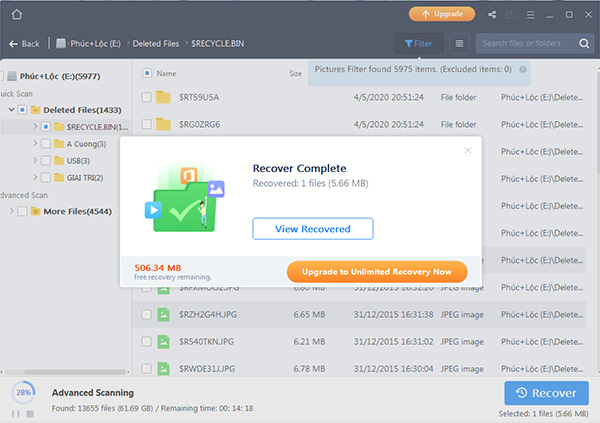This screenshot has height=423, width=600.
Task: Check the A Cuong(3) checkbox
Action: tap(46, 144)
